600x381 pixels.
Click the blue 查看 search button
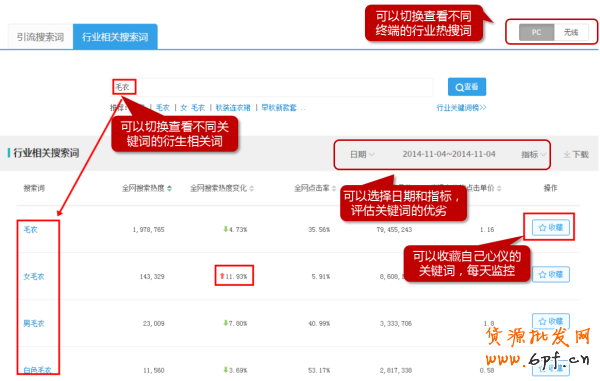[x=467, y=87]
